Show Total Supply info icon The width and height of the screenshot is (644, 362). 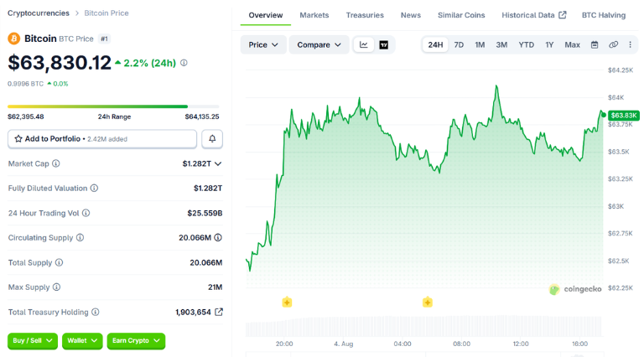60,262
